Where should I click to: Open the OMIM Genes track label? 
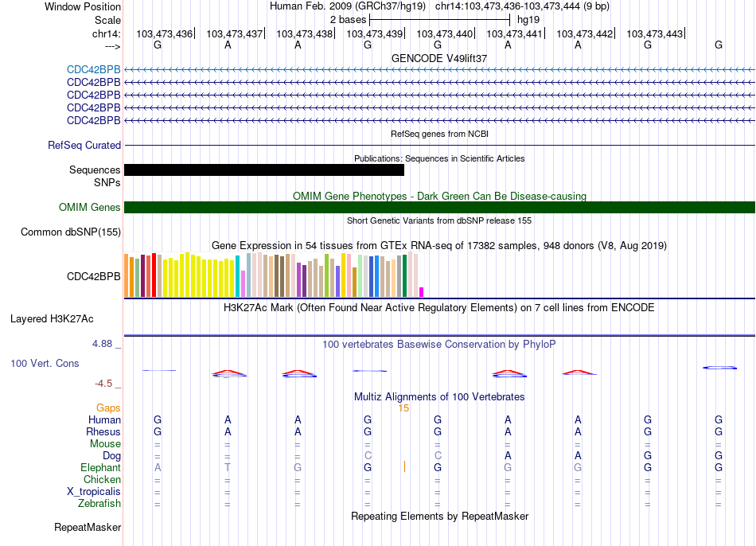coord(90,207)
